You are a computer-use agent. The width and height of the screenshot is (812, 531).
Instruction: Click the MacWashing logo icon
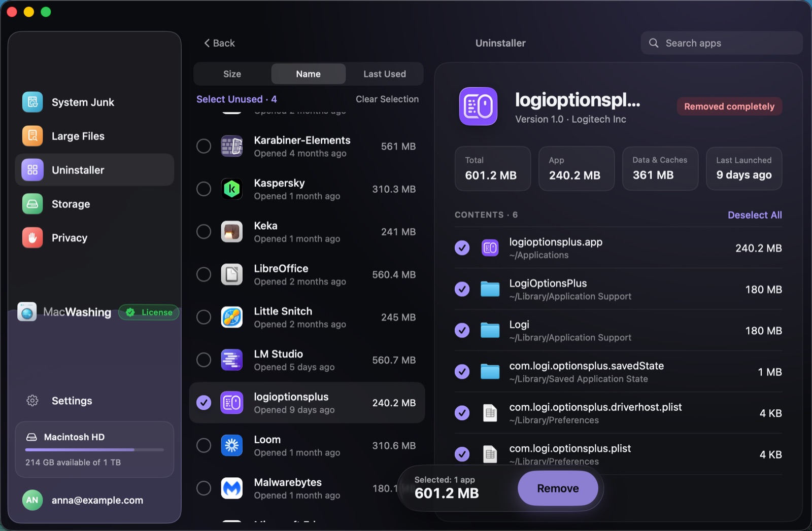(27, 312)
